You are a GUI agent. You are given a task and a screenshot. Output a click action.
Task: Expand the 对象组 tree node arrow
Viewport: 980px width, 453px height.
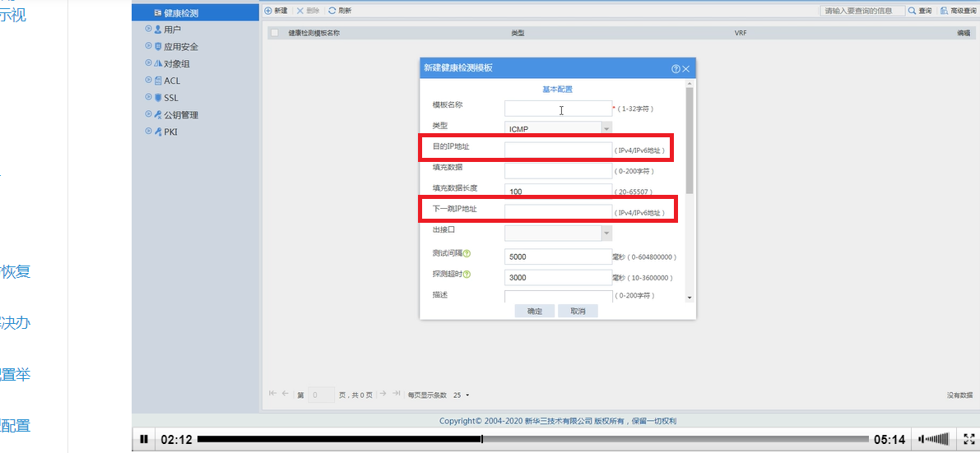pyautogui.click(x=148, y=63)
